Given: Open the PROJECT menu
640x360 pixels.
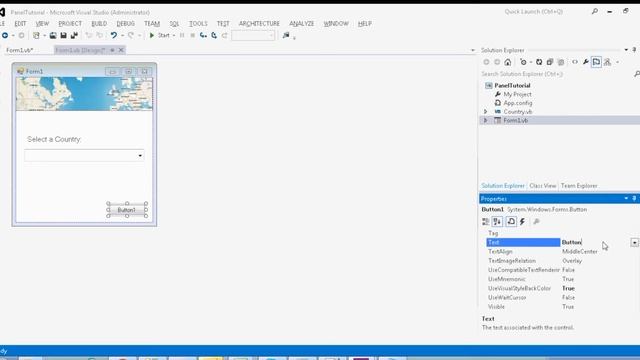Looking at the screenshot, I should [70, 24].
